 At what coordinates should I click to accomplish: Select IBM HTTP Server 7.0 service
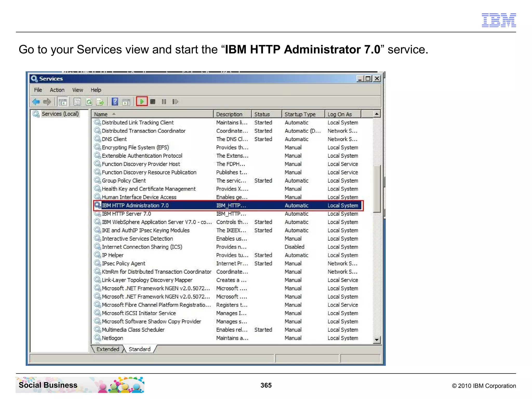point(227,214)
